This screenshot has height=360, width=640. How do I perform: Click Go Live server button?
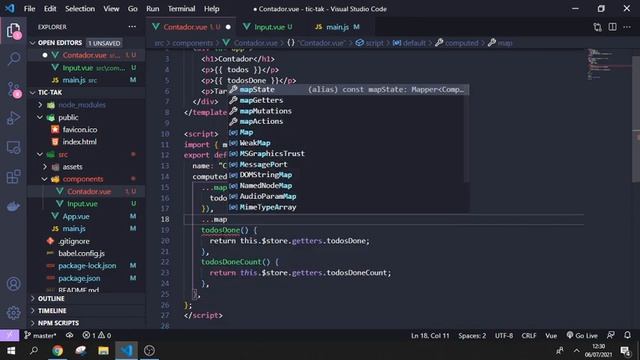(582, 336)
